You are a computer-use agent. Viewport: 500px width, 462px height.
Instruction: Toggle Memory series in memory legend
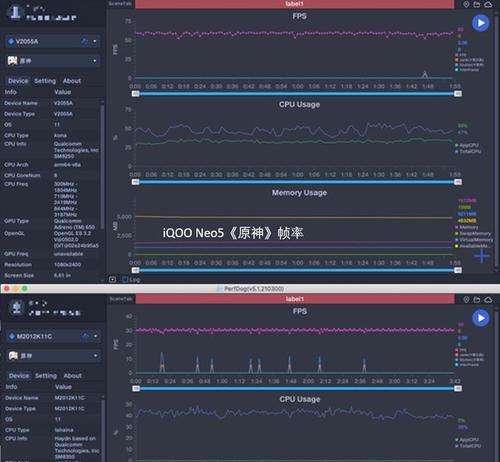tap(467, 227)
